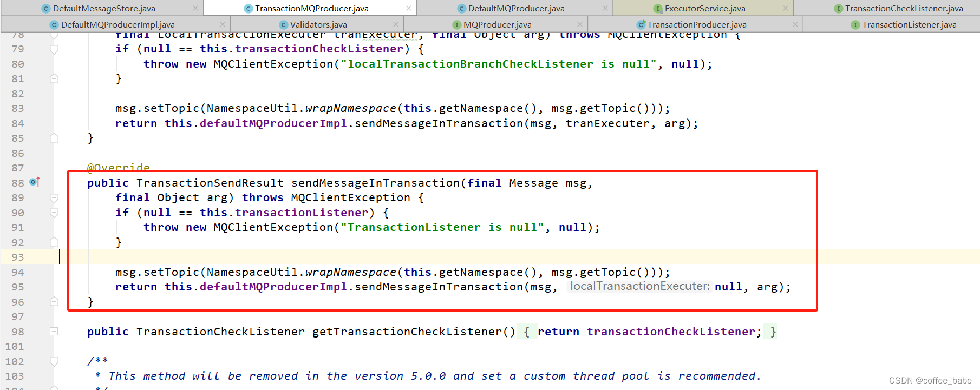The image size is (980, 390).
Task: Open TransactionCheckListener.java tab
Action: (904, 8)
